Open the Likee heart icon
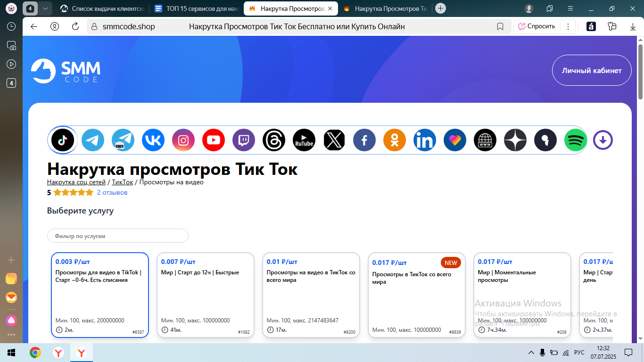 (455, 140)
